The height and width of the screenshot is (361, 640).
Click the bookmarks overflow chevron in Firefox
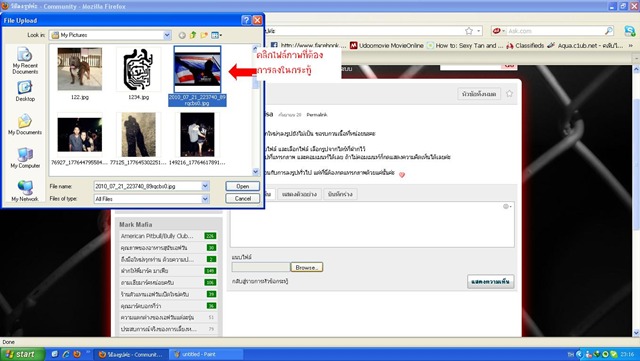coord(631,46)
